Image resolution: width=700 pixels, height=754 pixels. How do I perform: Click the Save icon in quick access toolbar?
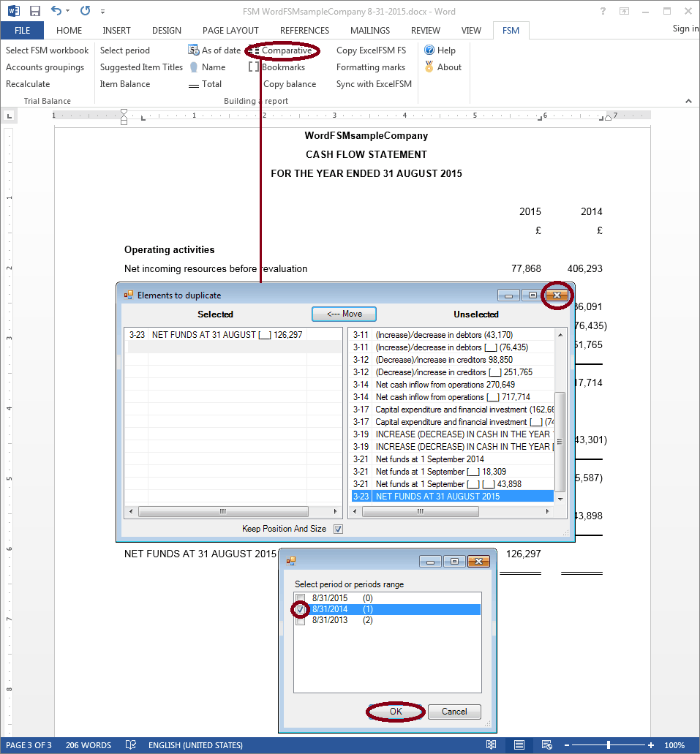point(34,11)
